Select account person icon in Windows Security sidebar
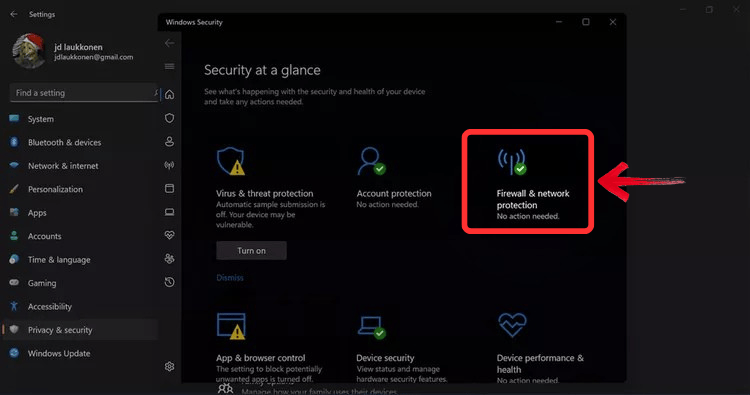750x395 pixels. point(169,142)
